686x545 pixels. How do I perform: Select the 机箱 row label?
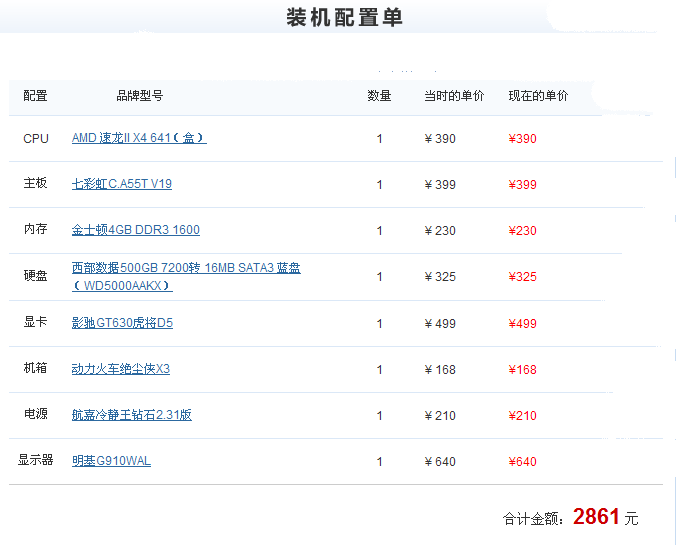(35, 368)
